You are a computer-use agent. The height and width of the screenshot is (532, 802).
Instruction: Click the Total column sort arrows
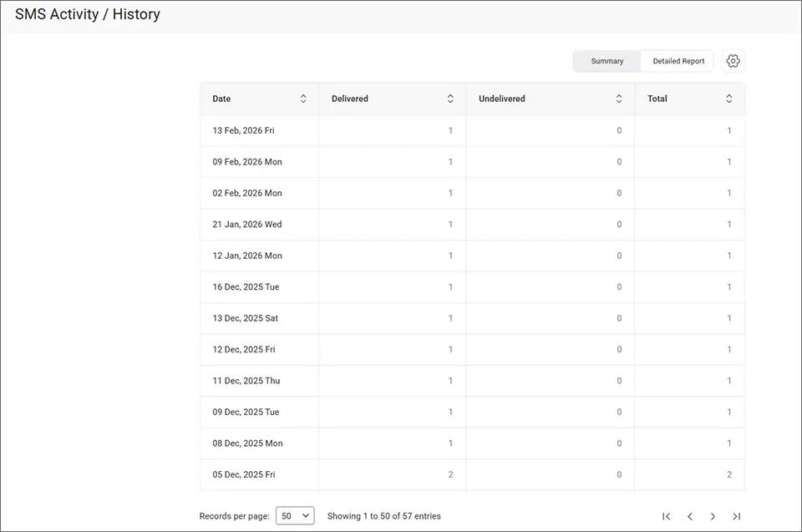(x=728, y=99)
